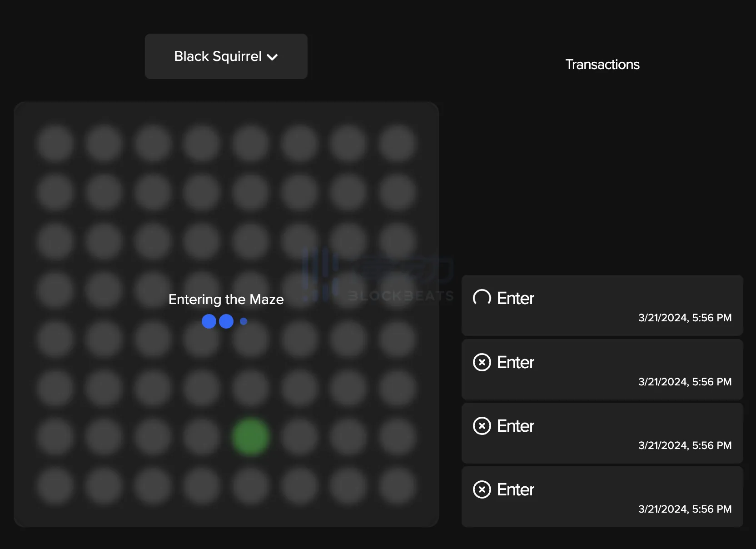Click the chevron arrow beside Black Squirrel
Viewport: 756px width, 549px height.
pyautogui.click(x=273, y=57)
